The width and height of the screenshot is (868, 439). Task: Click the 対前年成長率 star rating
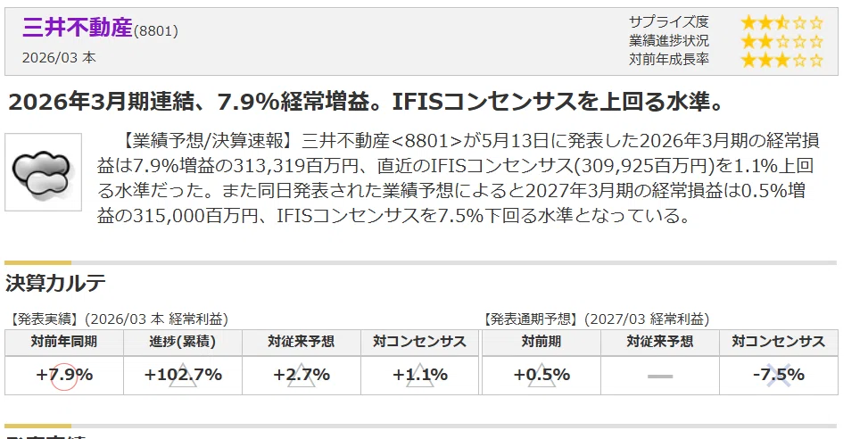(x=781, y=59)
